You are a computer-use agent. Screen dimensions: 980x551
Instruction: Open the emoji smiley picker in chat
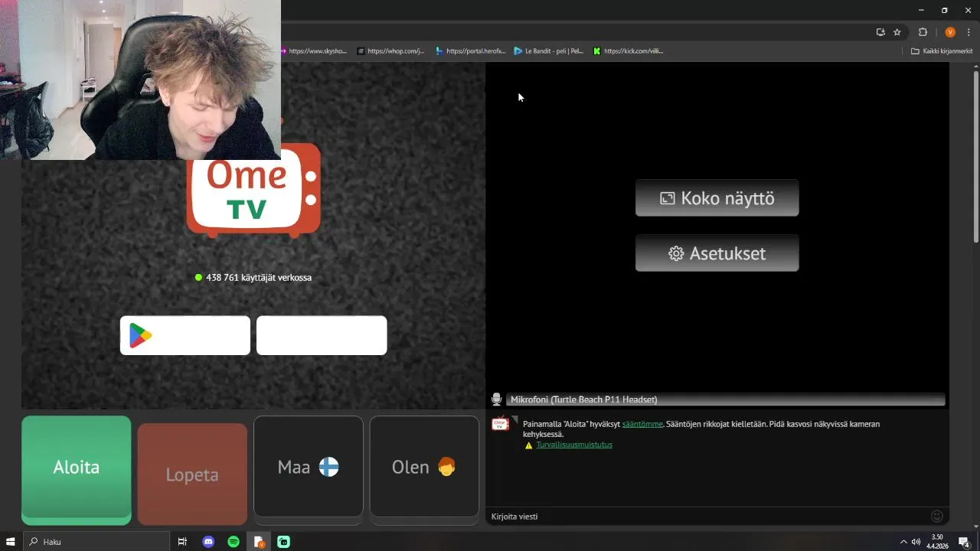click(x=936, y=517)
